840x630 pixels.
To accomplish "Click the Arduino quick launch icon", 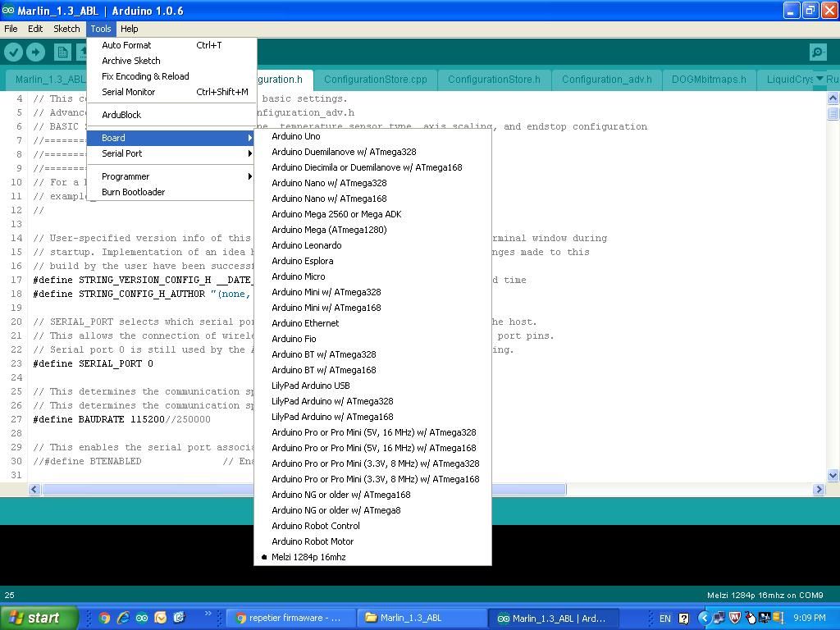I will pos(142,618).
